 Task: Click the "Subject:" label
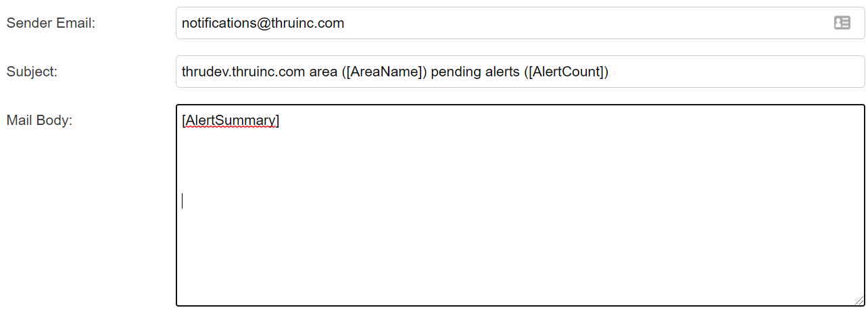point(32,72)
